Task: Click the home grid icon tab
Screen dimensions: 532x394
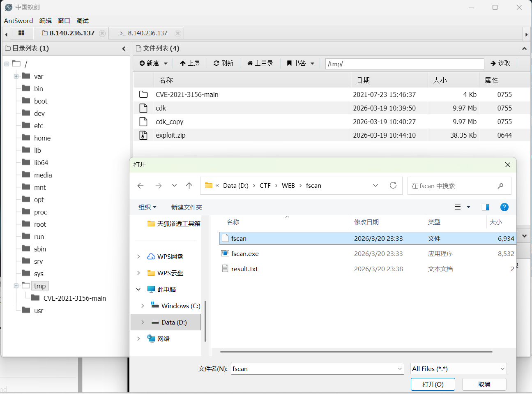Action: click(21, 33)
